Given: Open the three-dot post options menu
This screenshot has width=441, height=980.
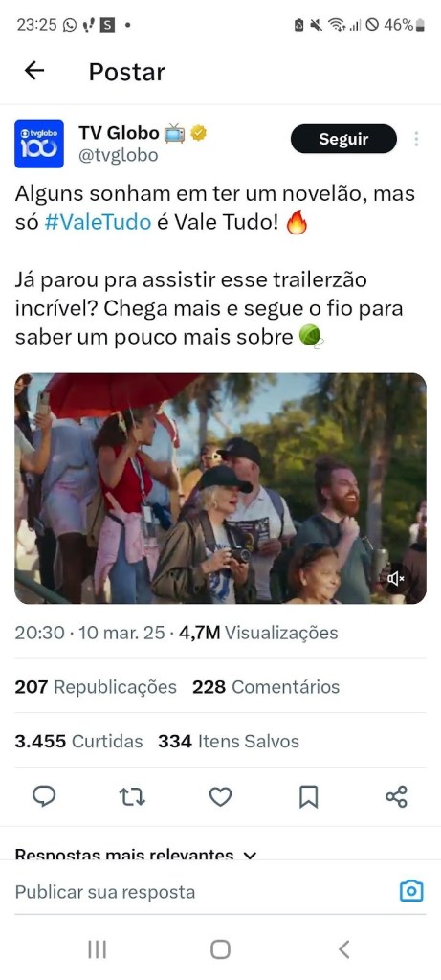Looking at the screenshot, I should (x=416, y=139).
